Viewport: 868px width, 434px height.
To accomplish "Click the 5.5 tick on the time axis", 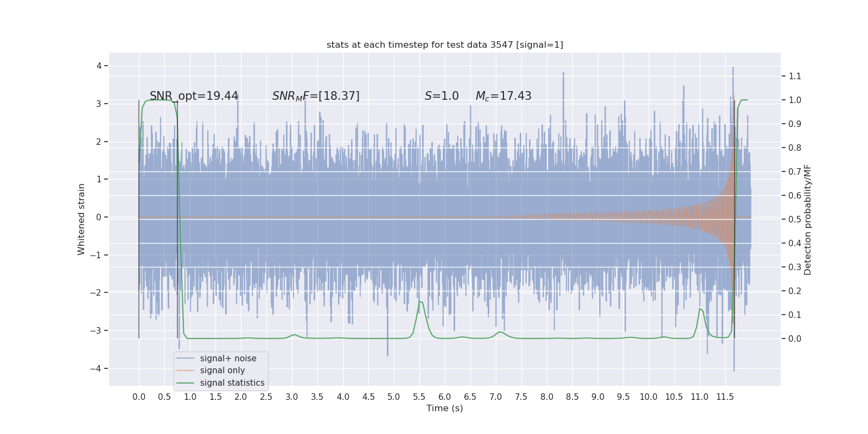I will (419, 397).
